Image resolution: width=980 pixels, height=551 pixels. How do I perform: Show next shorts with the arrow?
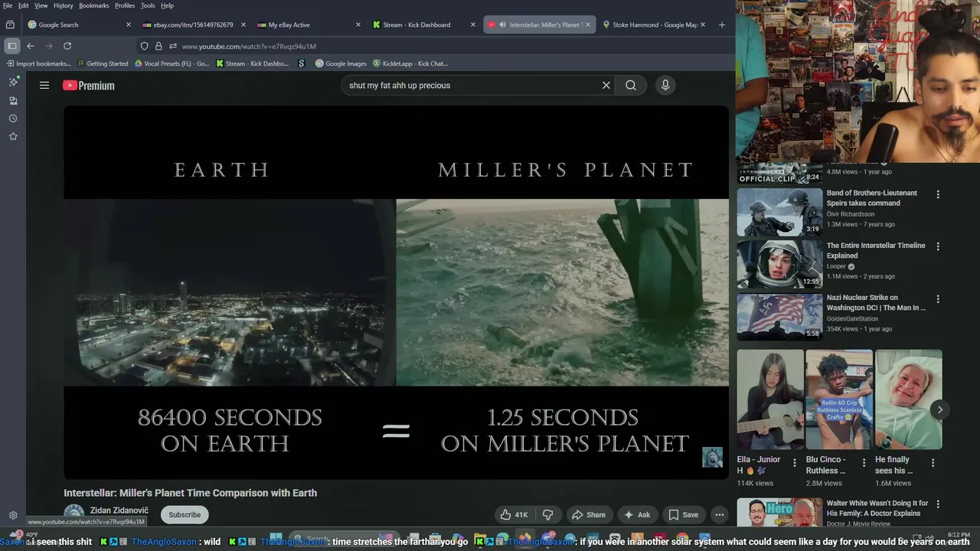[940, 409]
